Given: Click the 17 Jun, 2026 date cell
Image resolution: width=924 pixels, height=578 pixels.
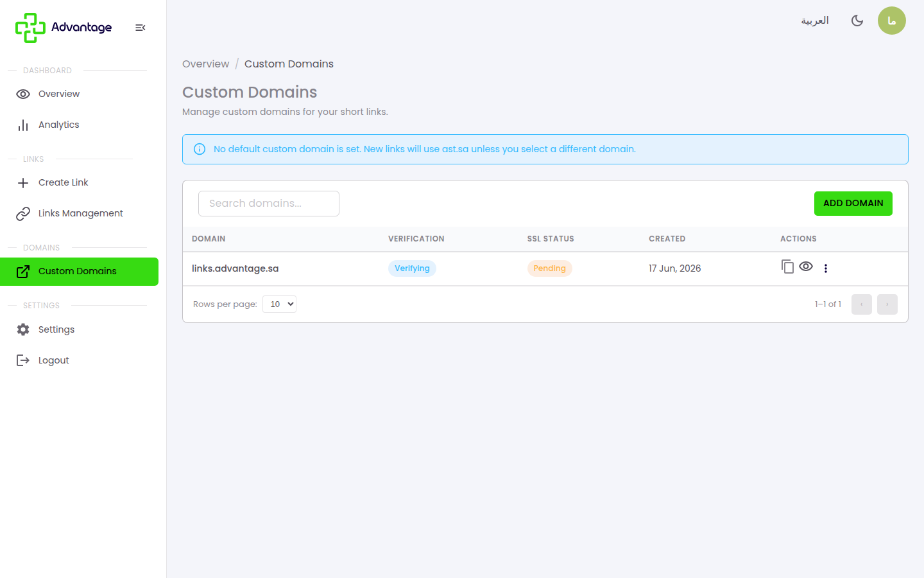Looking at the screenshot, I should (675, 268).
